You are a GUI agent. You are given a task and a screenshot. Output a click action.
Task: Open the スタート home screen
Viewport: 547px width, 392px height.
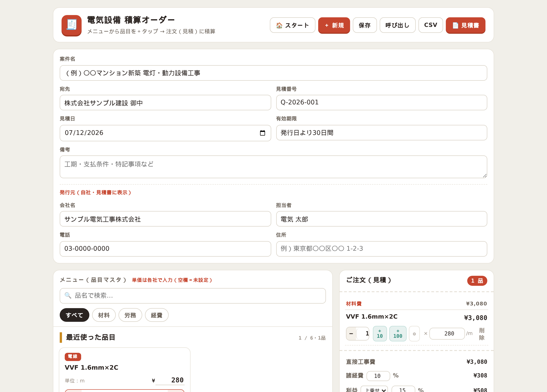click(x=292, y=25)
